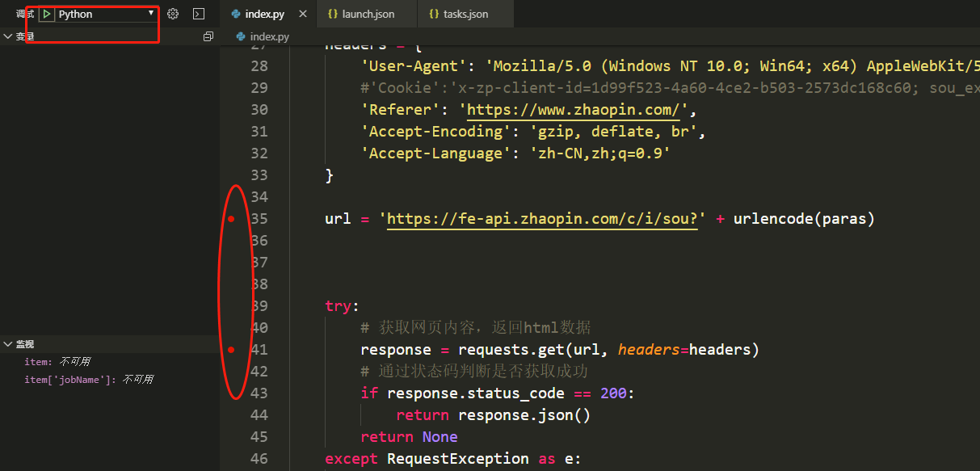Click the https://www.zhaopin.com/ link in code
The width and height of the screenshot is (980, 471).
click(x=574, y=110)
